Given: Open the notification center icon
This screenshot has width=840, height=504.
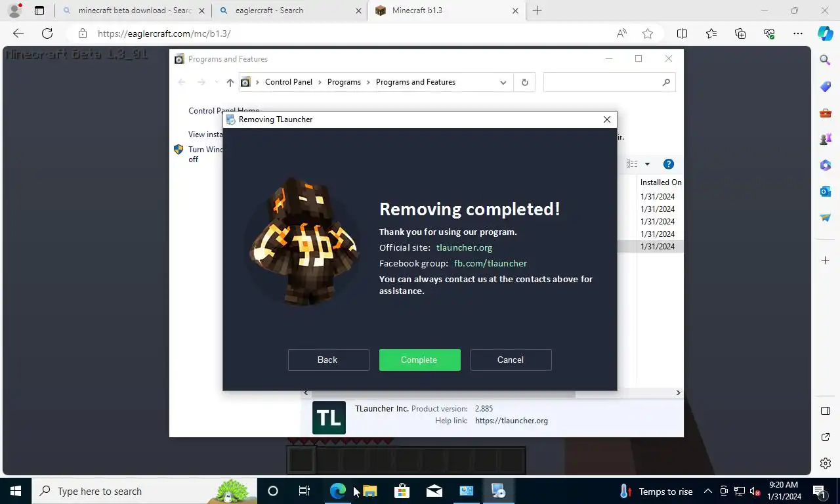Looking at the screenshot, I should 819,491.
